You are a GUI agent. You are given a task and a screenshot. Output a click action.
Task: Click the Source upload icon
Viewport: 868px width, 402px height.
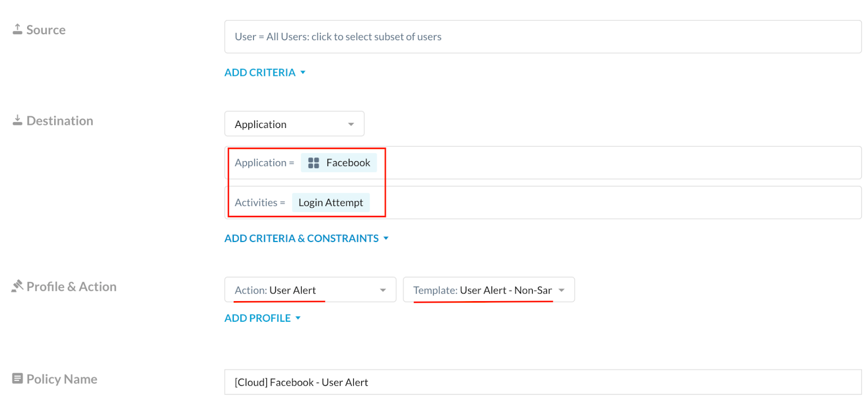click(17, 29)
